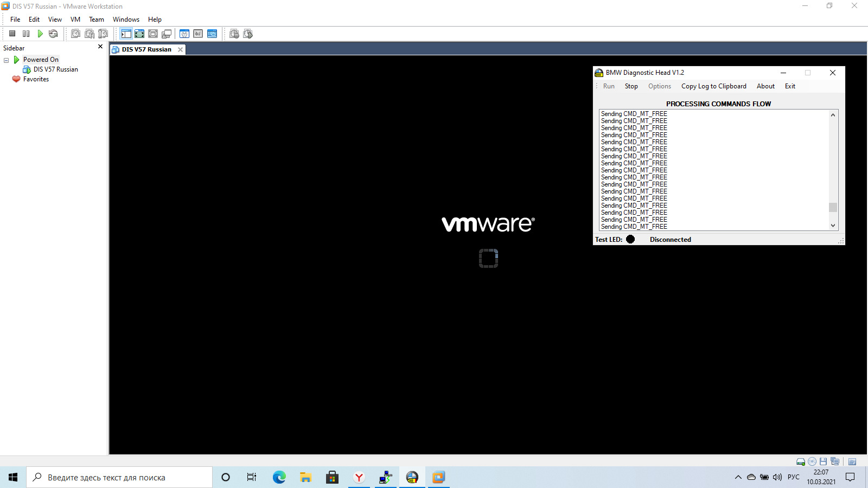Viewport: 868px width, 488px height.
Task: Click the log scrollbar thumb
Action: (x=833, y=207)
